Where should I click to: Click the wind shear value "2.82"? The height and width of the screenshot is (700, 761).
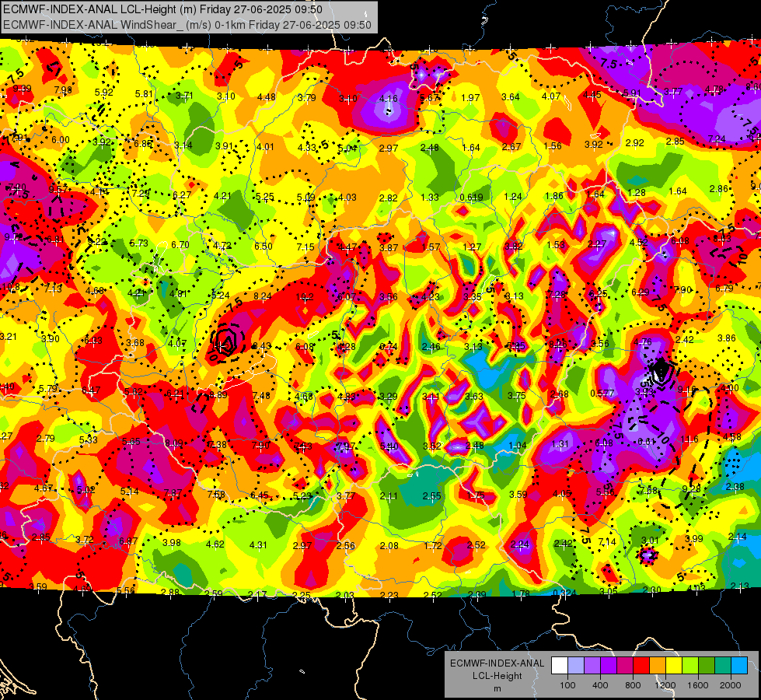[x=388, y=198]
